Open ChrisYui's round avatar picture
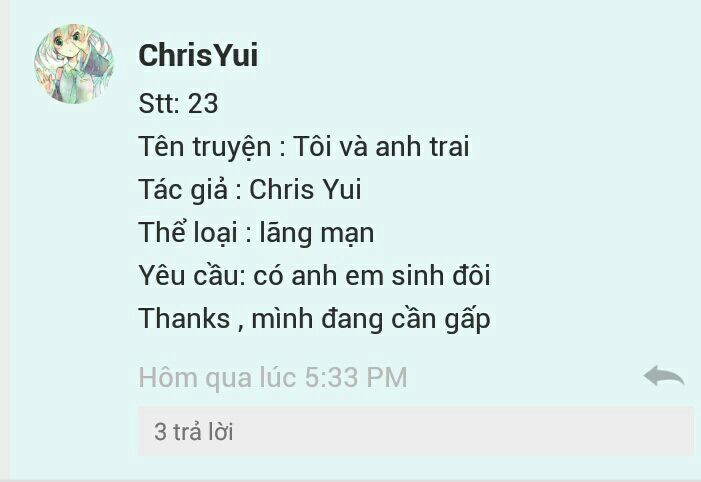The width and height of the screenshot is (701, 482). coord(74,64)
